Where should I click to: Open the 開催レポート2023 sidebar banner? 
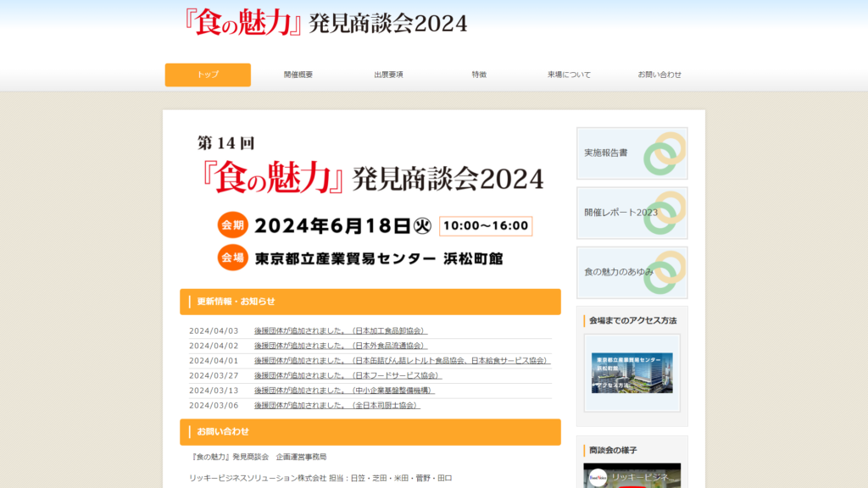[632, 213]
